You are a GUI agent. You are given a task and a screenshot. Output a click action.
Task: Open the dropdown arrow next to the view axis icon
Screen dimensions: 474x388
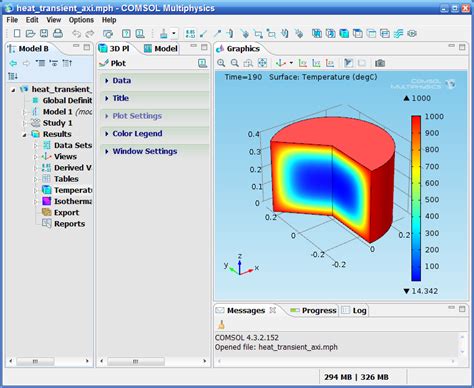[291, 63]
